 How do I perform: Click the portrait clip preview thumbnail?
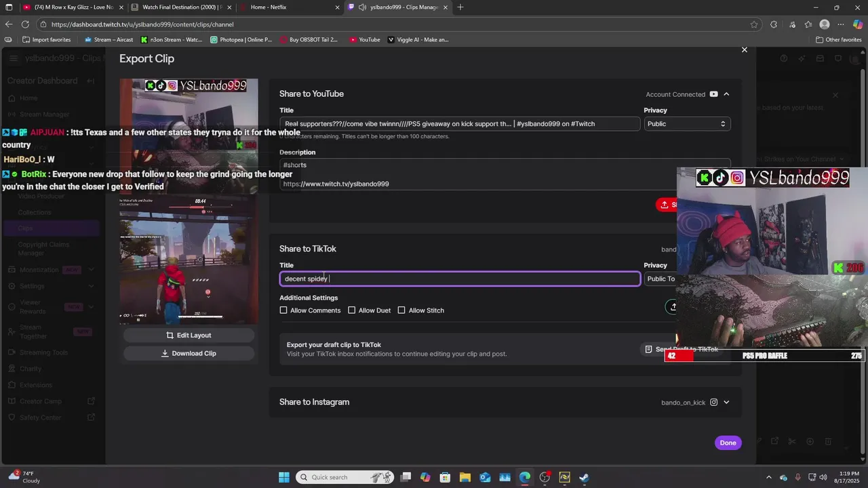click(x=189, y=201)
